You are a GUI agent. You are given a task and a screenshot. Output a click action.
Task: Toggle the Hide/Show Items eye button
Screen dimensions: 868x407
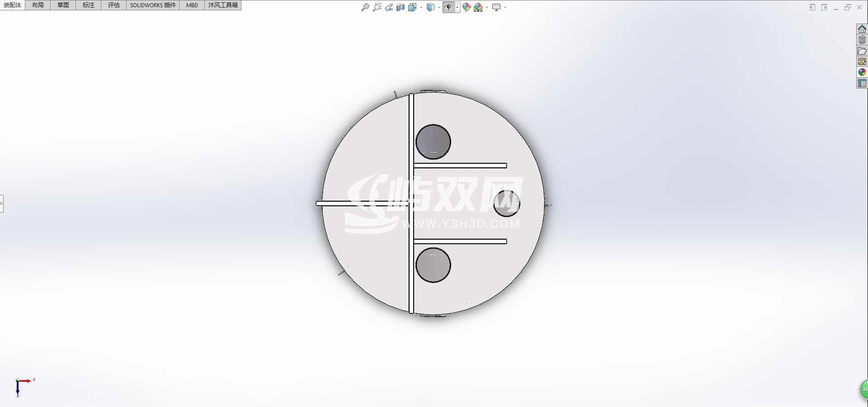click(448, 7)
